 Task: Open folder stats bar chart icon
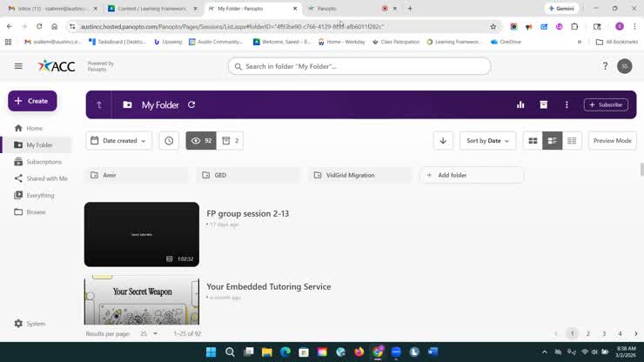pyautogui.click(x=520, y=104)
